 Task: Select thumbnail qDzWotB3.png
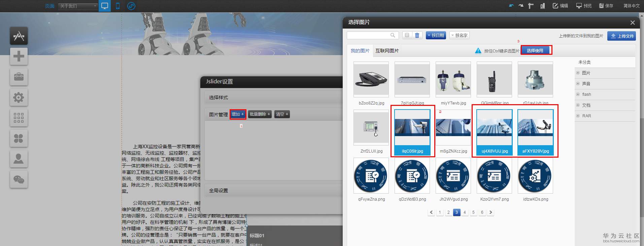[x=412, y=176]
